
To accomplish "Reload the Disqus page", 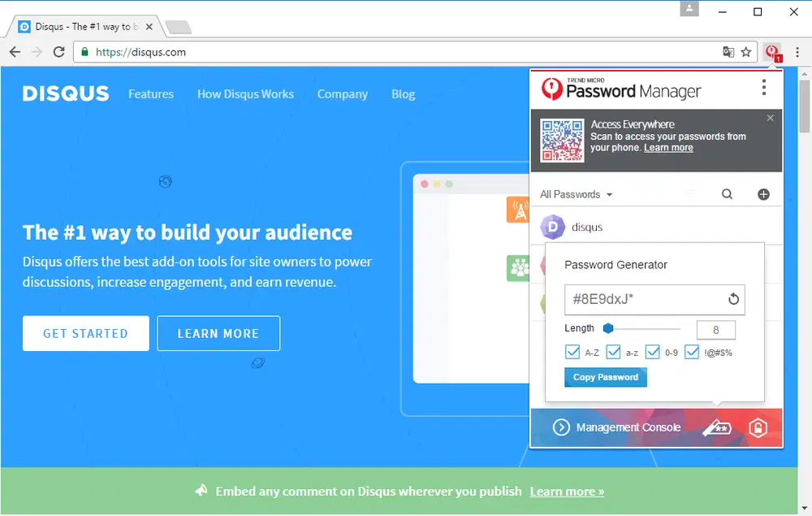I will coord(59,52).
